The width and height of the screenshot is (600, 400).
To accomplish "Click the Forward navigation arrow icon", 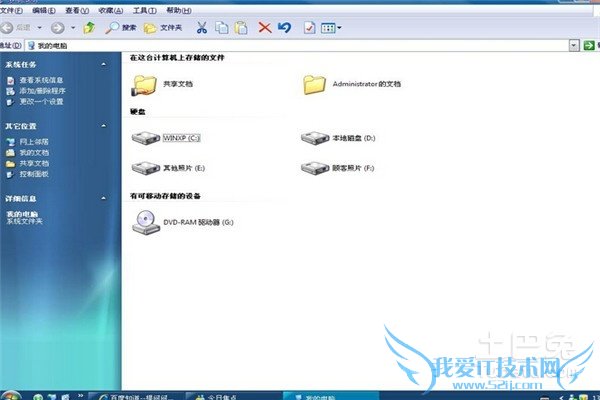I will (x=58, y=28).
